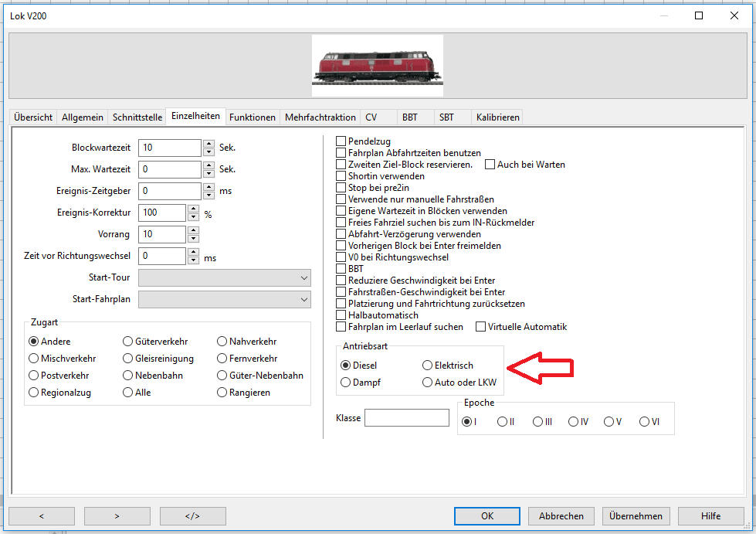Toggle the Shortin verwenden checkbox

pyautogui.click(x=341, y=176)
